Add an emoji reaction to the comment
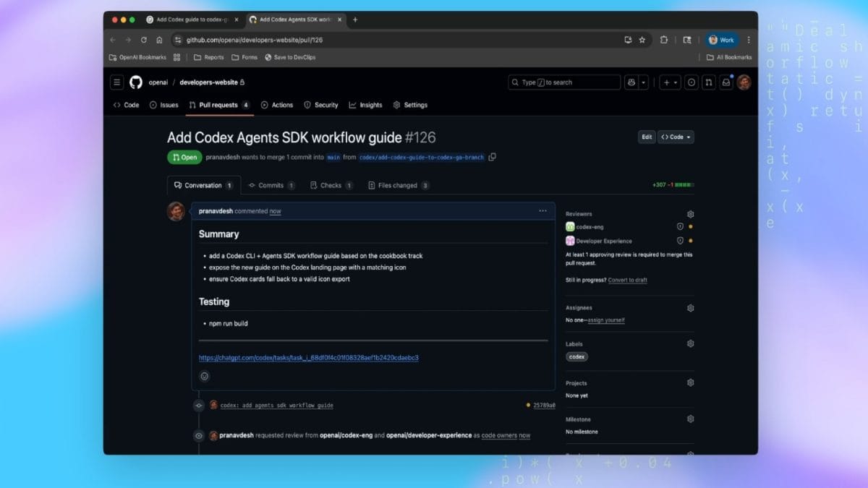 tap(204, 376)
